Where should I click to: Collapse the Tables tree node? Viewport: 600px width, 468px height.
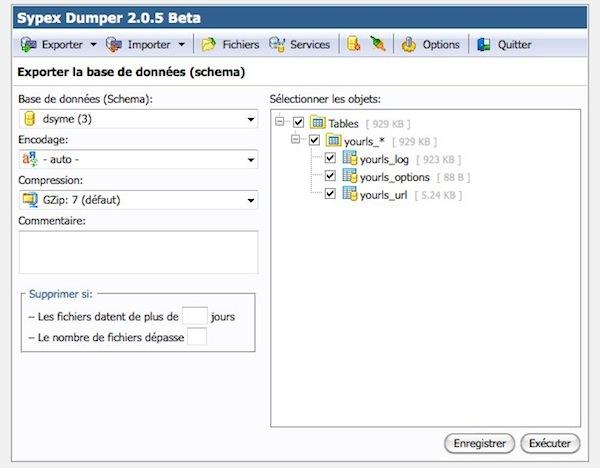pos(280,121)
